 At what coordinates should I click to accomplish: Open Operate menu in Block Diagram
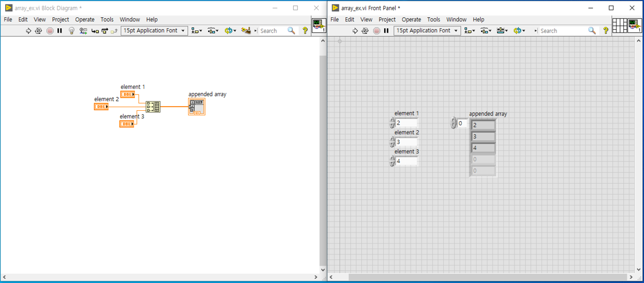tap(85, 20)
